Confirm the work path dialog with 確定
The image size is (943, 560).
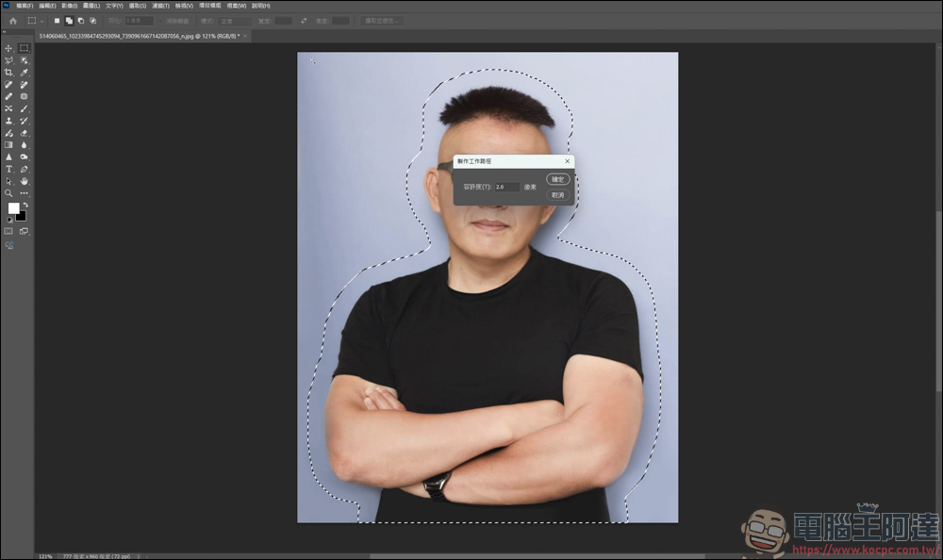coord(557,179)
